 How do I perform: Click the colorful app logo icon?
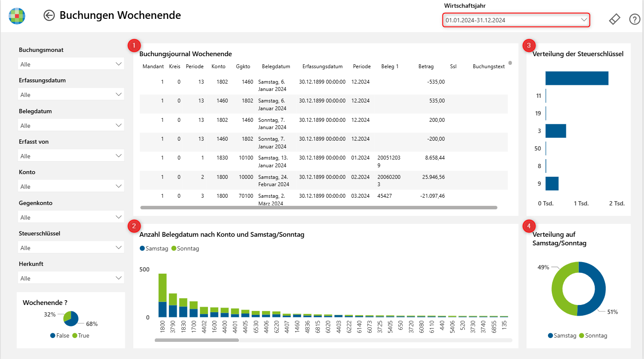17,16
